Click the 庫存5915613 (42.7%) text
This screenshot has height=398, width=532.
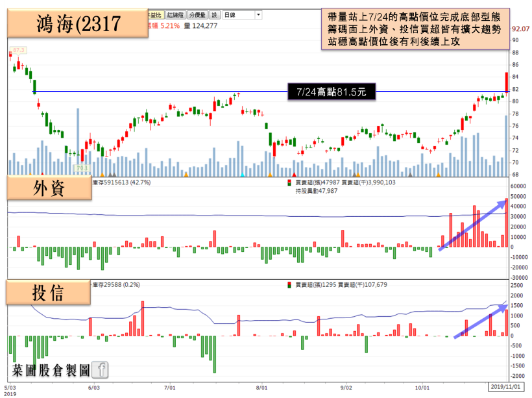pos(121,182)
